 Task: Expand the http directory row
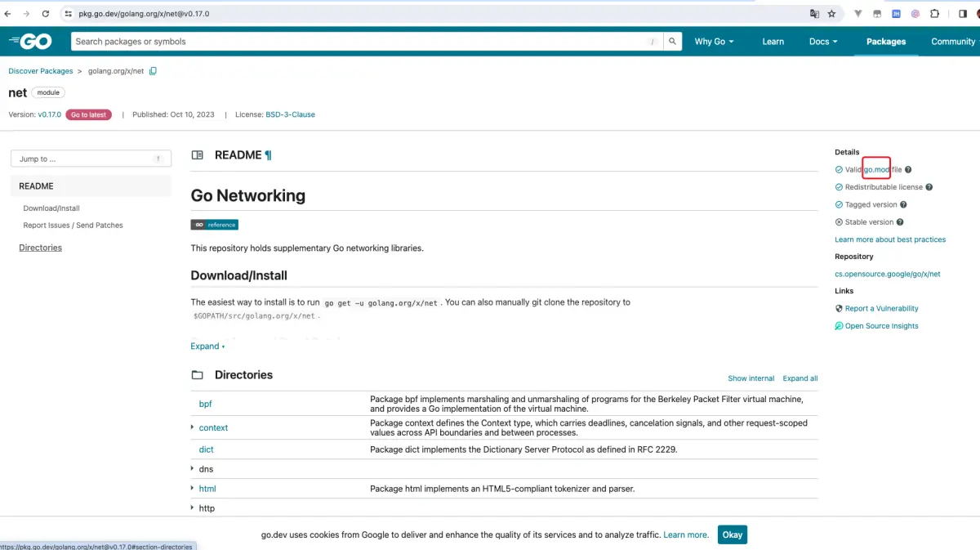(193, 508)
